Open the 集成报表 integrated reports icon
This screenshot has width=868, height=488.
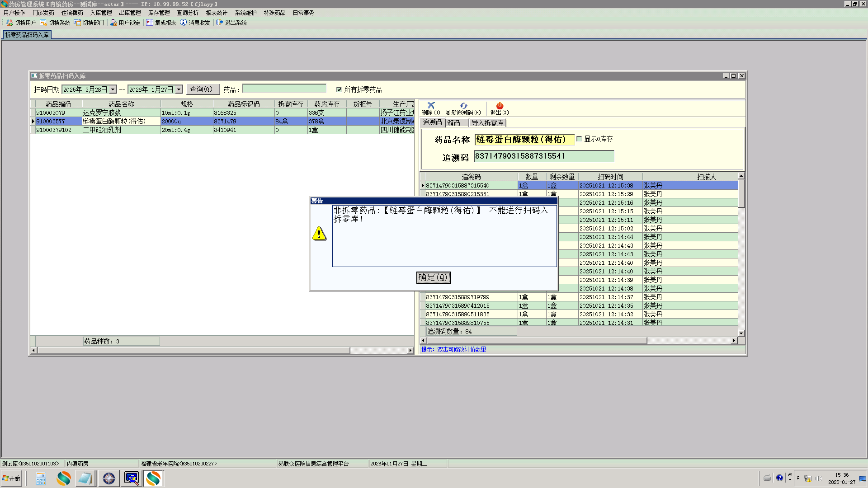tap(150, 23)
